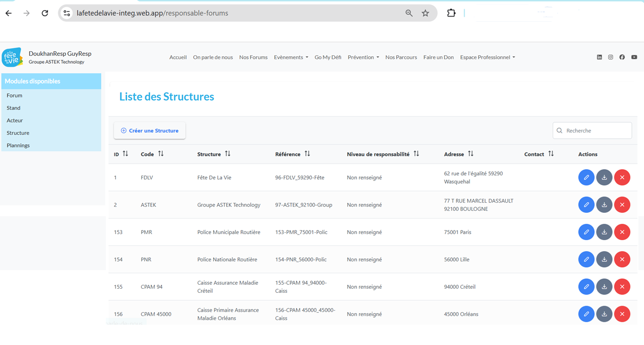
Task: Delete the Police Municipale Routière structure
Action: (x=622, y=232)
